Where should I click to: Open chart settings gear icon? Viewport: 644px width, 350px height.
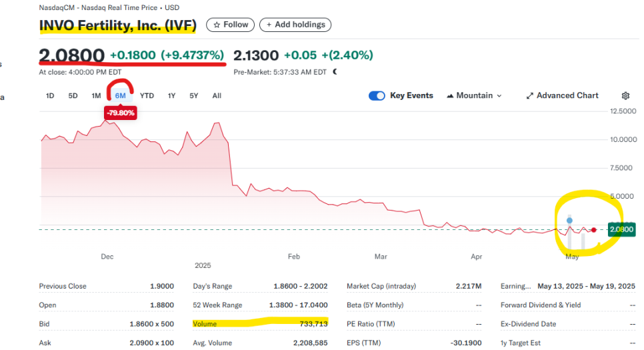click(625, 96)
